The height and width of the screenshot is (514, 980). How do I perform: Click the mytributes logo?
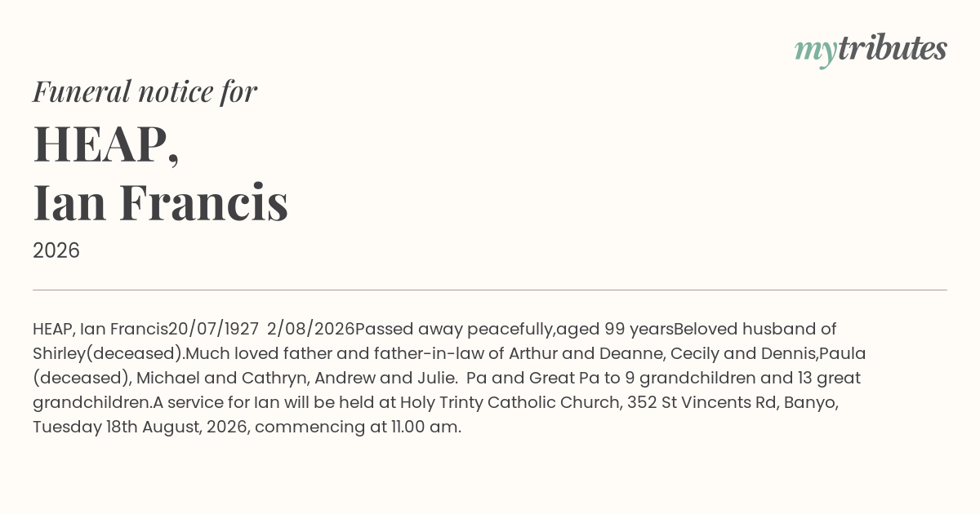click(871, 50)
